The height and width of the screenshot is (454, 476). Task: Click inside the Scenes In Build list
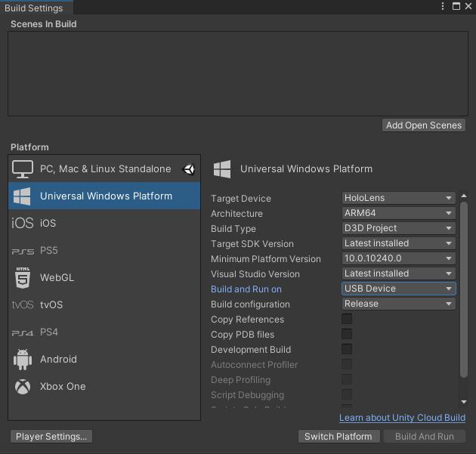point(238,74)
